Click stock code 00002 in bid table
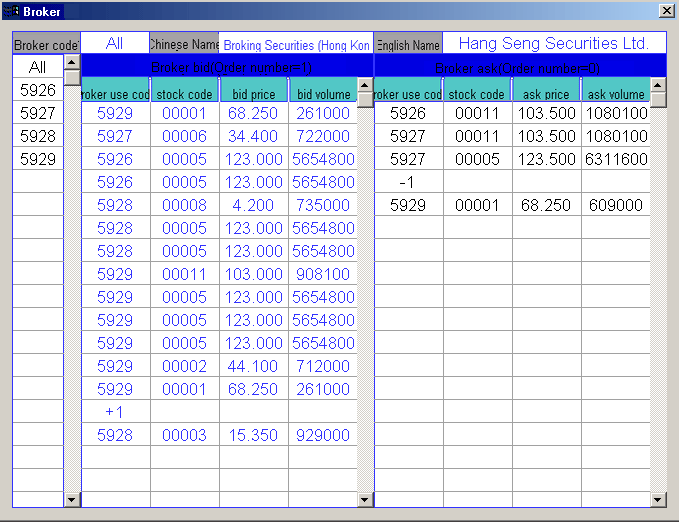The width and height of the screenshot is (679, 522). tap(184, 366)
